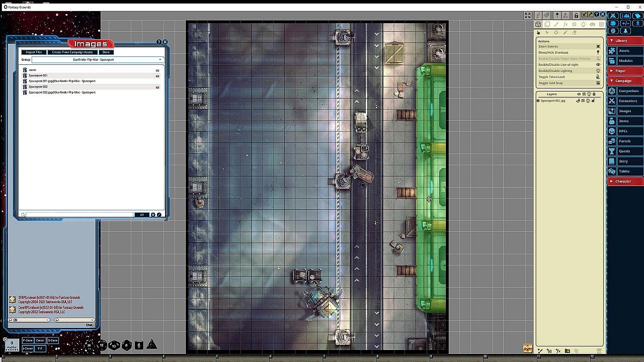Click the P-Cover modifier button
This screenshot has width=644, height=362.
(28, 340)
